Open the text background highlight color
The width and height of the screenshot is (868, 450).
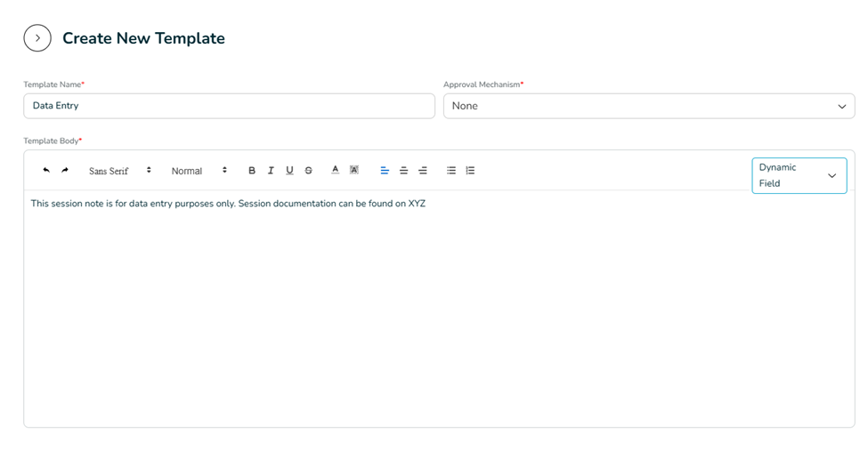pos(353,170)
